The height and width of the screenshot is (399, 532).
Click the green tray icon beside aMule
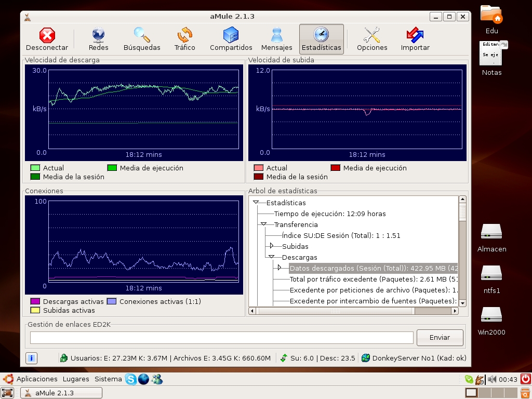pos(469,379)
